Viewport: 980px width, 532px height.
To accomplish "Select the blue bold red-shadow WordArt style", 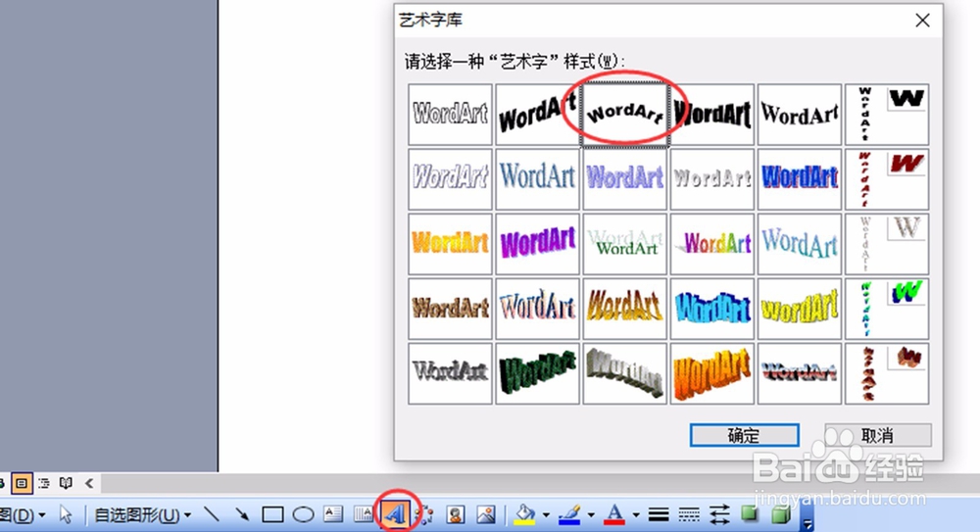I will pos(800,178).
